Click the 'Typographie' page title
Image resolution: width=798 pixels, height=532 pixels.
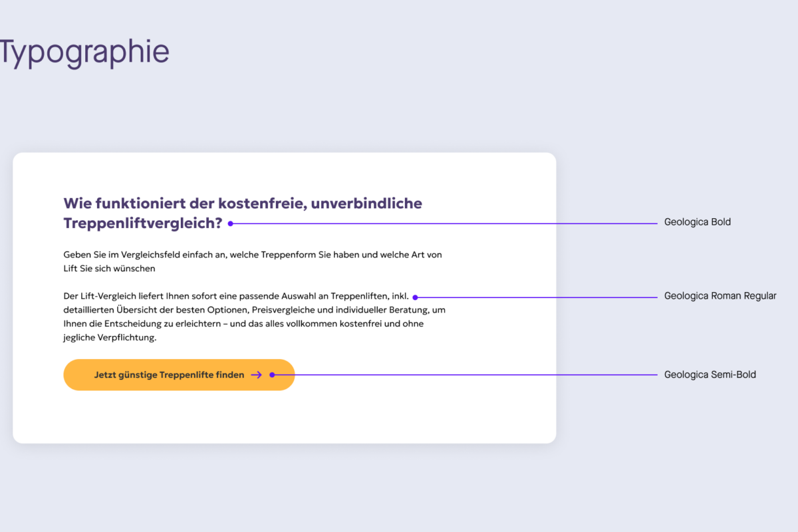coord(84,53)
